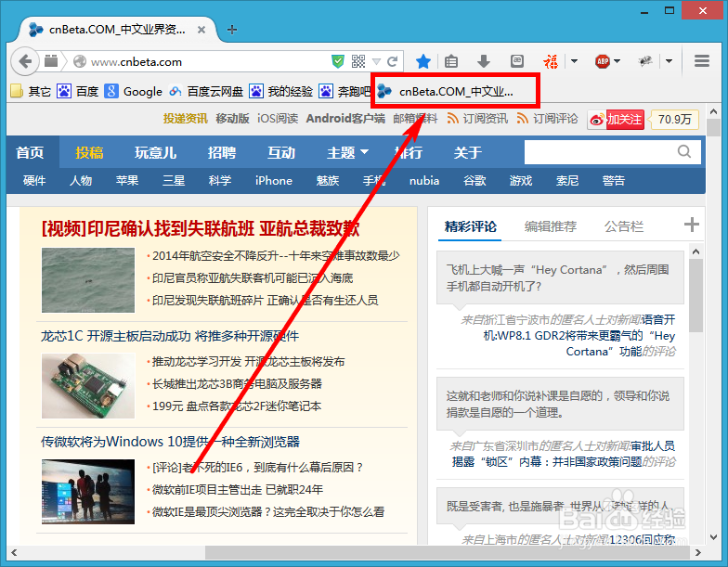Click the 玩意儿 navigation item
728x567 pixels.
(156, 152)
